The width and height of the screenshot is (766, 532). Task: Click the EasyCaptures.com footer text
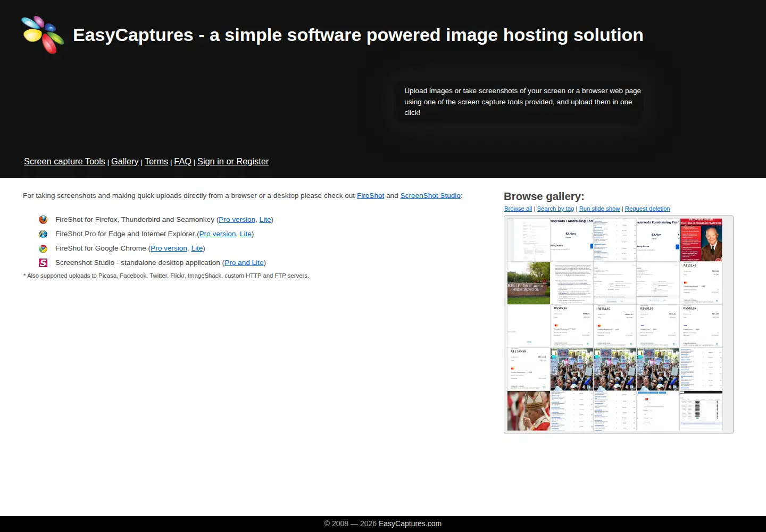point(410,523)
